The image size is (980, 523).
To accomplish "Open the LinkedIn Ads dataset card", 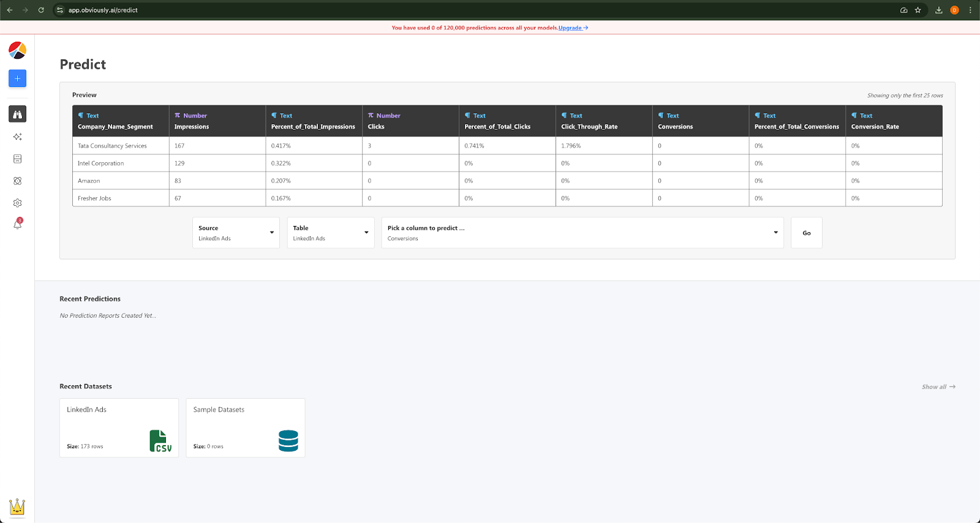I will 119,427.
